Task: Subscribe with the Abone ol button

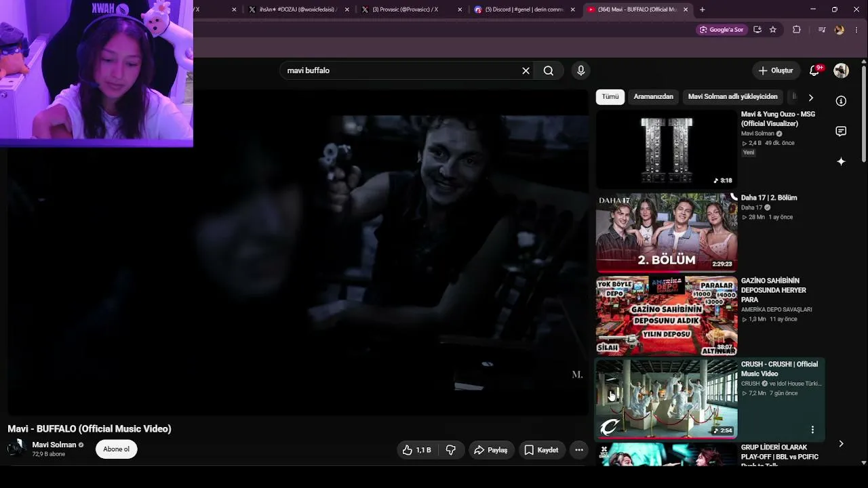Action: tap(116, 449)
